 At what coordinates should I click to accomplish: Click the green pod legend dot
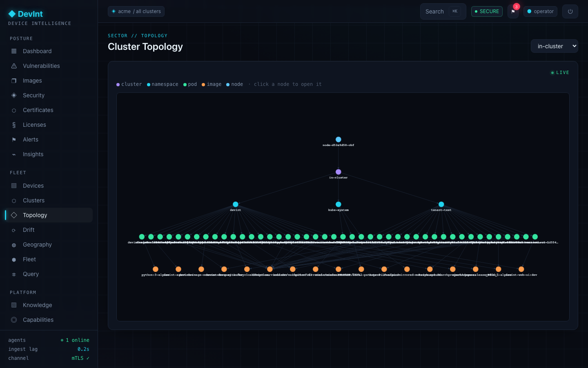(185, 85)
